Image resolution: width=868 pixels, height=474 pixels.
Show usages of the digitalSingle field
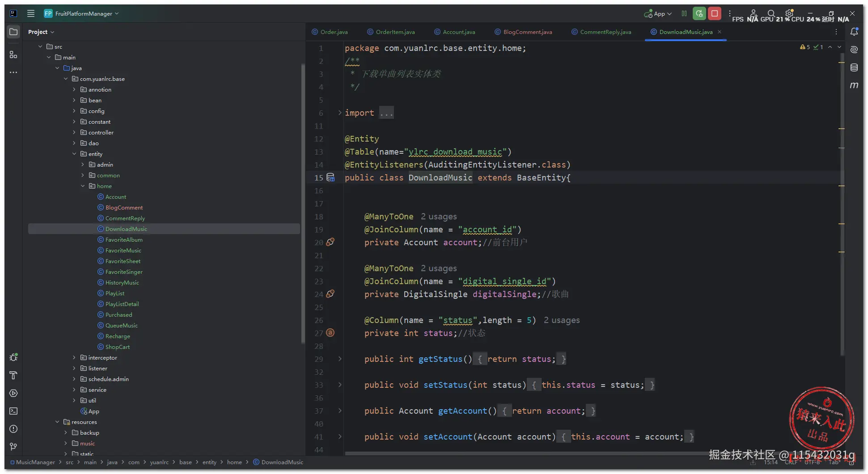[x=439, y=268]
